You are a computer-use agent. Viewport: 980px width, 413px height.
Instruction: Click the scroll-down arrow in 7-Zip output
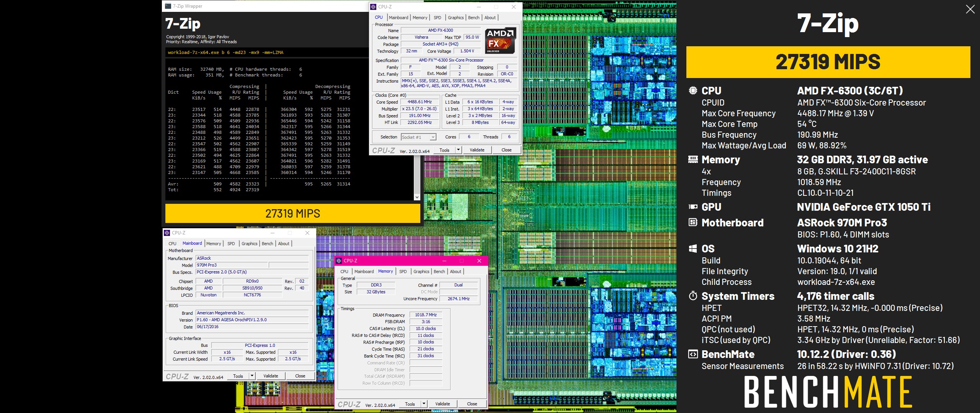pos(417,197)
